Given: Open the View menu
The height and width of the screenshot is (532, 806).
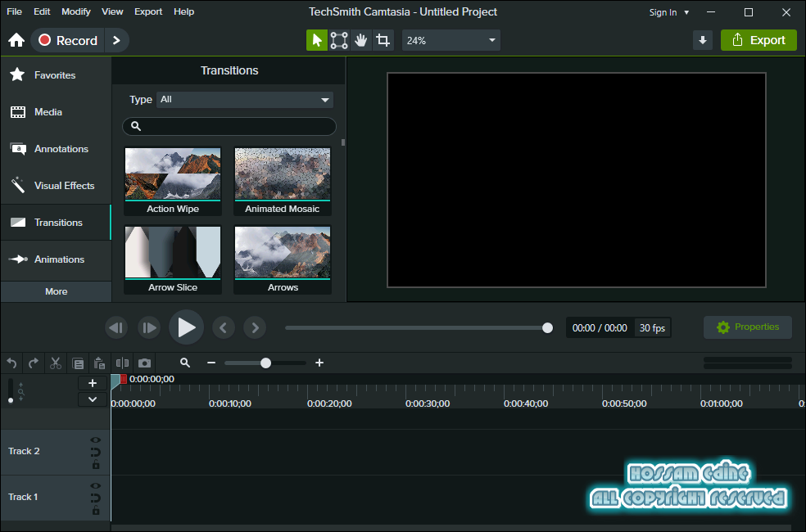Looking at the screenshot, I should click(112, 11).
